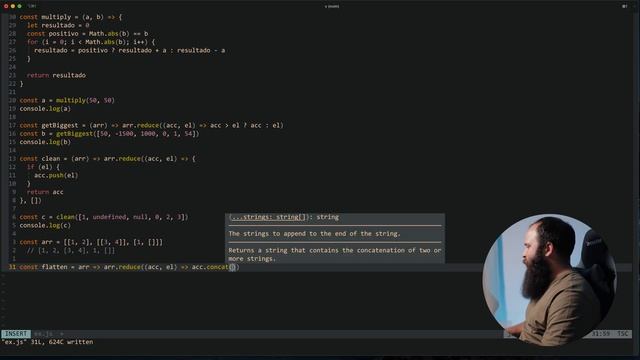This screenshot has width=640, height=360.
Task: Click the "(...strings: string[]): string" signature hint
Action: [x=284, y=217]
